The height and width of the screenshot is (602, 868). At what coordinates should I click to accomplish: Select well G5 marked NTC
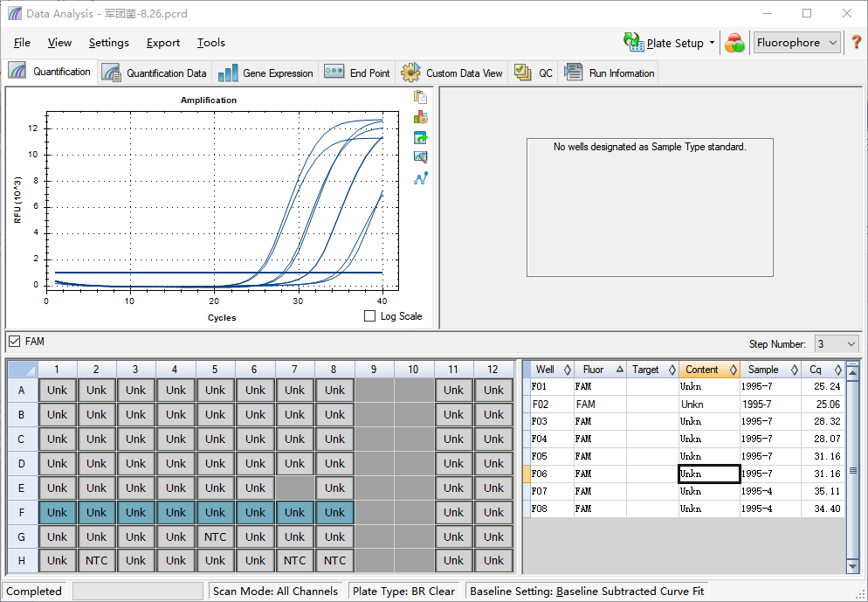click(216, 536)
